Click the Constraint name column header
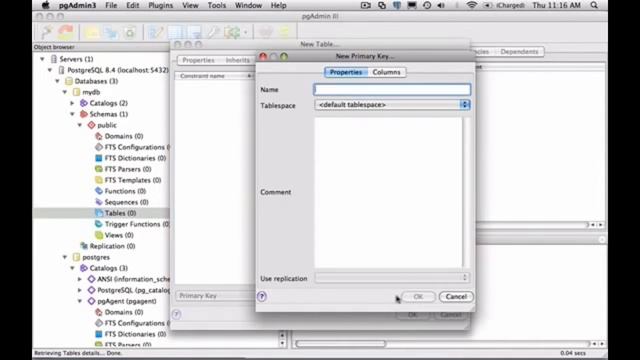640x360 pixels. pos(213,76)
